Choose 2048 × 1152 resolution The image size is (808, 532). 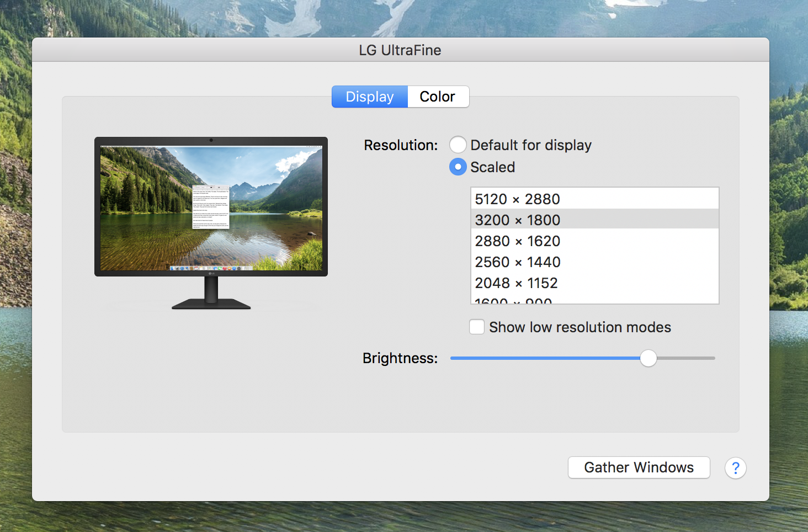click(x=594, y=283)
